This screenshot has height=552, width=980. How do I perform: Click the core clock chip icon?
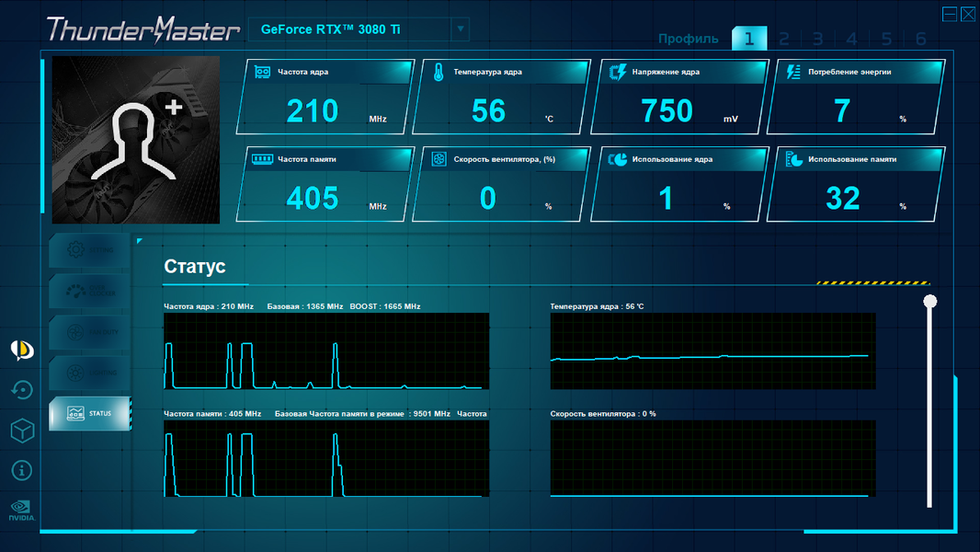tap(263, 72)
